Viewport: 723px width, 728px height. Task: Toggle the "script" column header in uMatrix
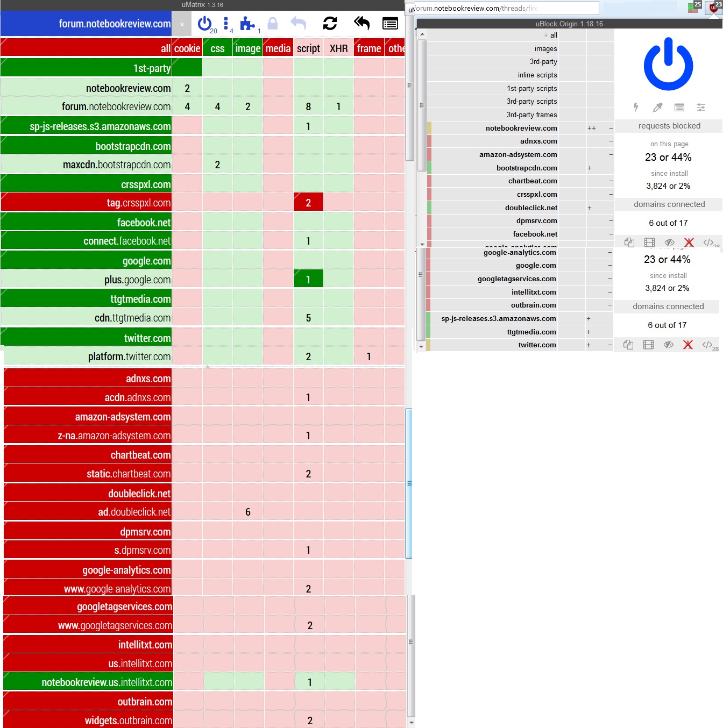coord(308,48)
